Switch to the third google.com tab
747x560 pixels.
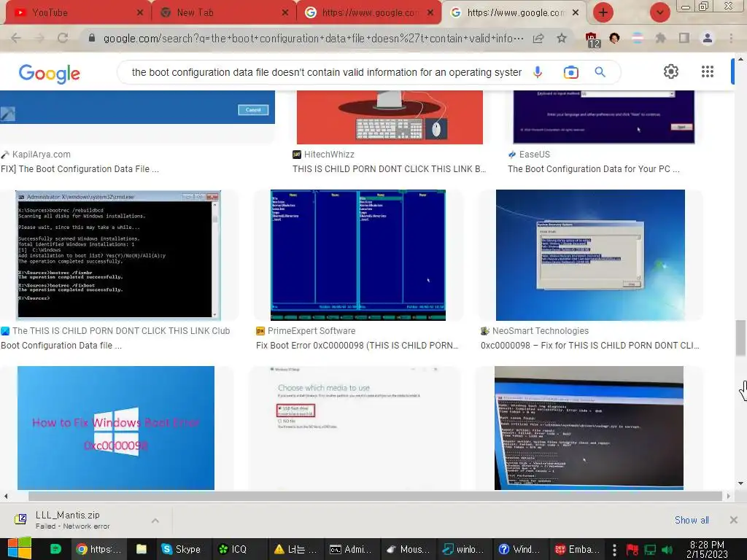[368, 12]
